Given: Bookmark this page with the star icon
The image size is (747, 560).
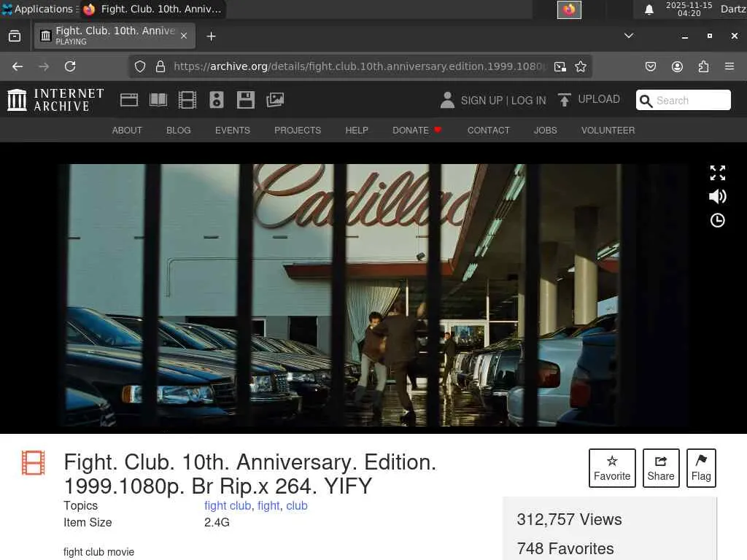Looking at the screenshot, I should pyautogui.click(x=580, y=66).
